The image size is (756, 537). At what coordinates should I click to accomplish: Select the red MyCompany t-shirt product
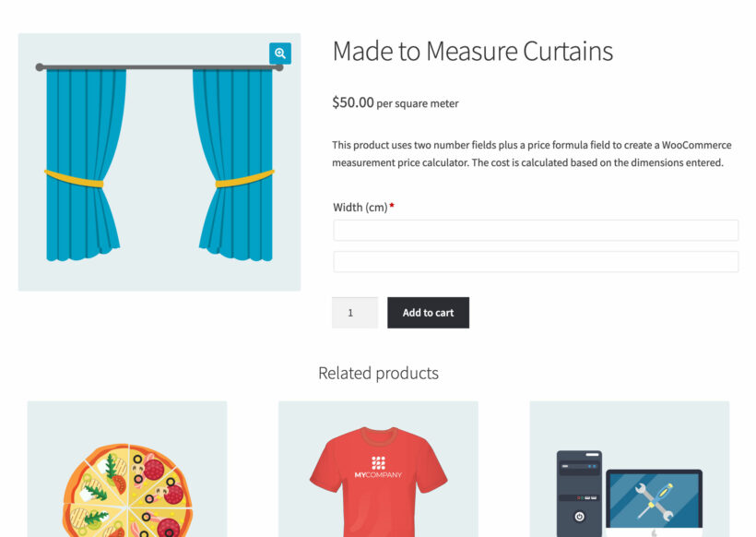[378, 480]
